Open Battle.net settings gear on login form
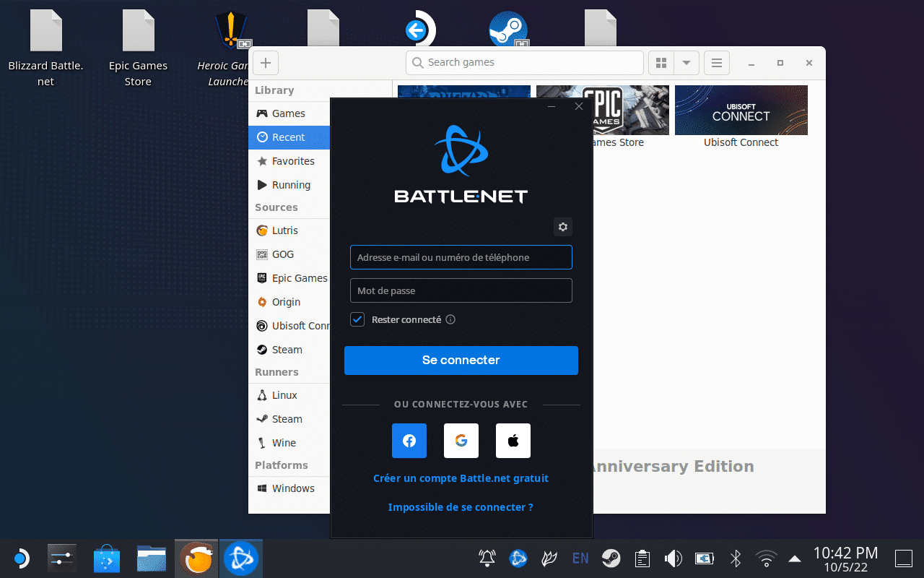 (563, 227)
